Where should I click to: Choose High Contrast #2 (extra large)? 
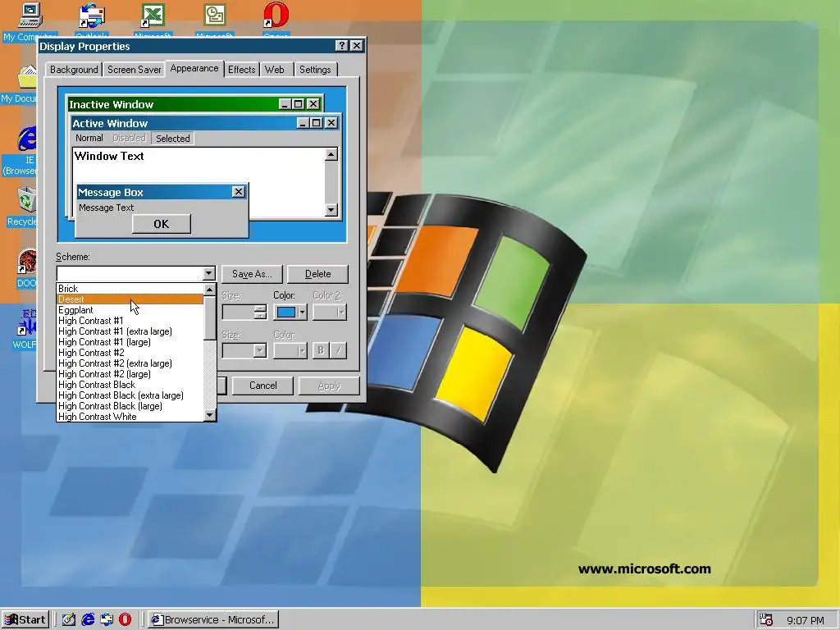pos(130,363)
